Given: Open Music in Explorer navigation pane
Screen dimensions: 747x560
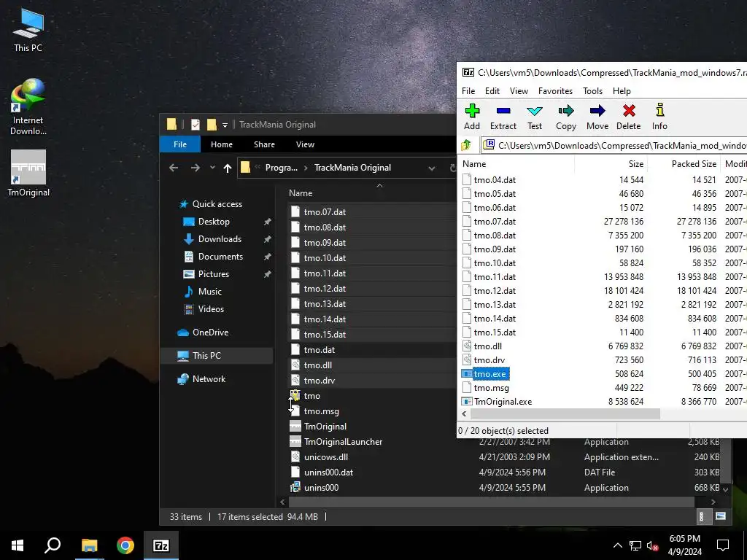Looking at the screenshot, I should [x=209, y=292].
